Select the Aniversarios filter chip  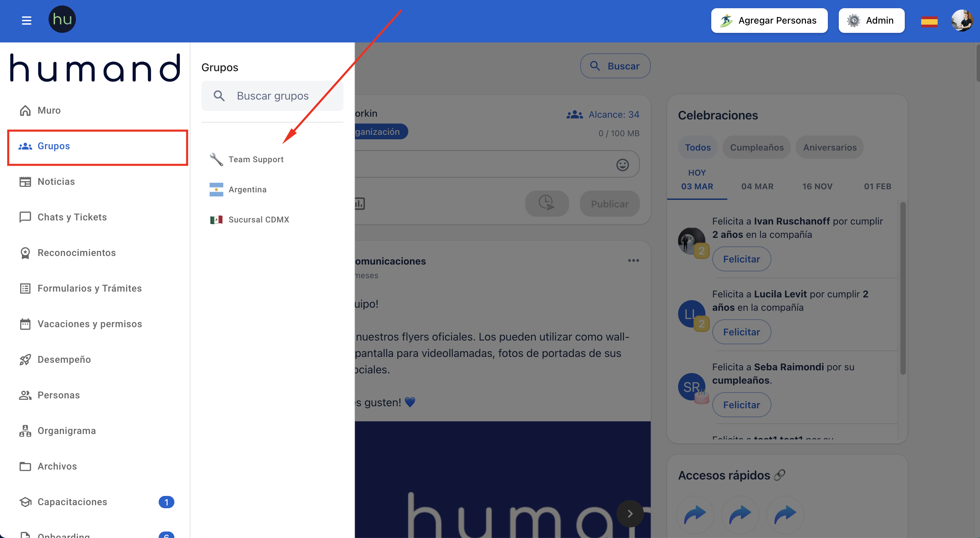pos(829,148)
